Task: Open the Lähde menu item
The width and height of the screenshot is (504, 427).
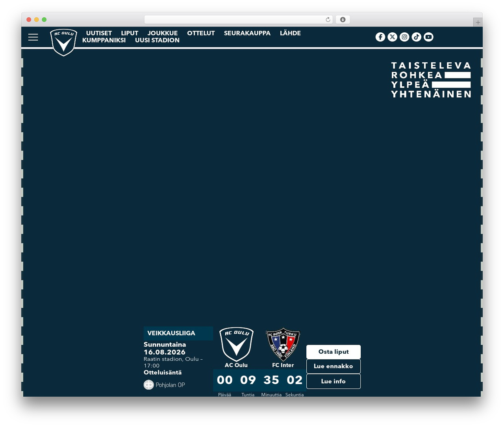Action: point(290,33)
